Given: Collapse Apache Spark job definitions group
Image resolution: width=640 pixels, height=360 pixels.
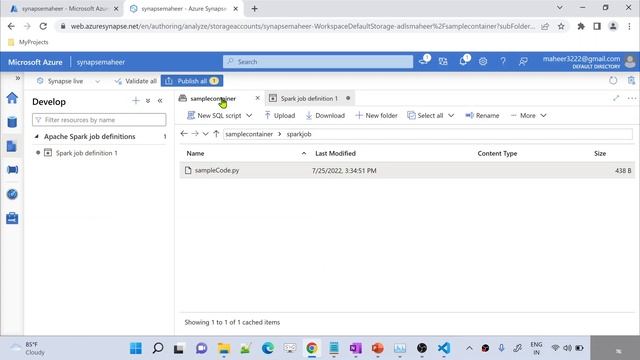Looking at the screenshot, I should coord(36,136).
